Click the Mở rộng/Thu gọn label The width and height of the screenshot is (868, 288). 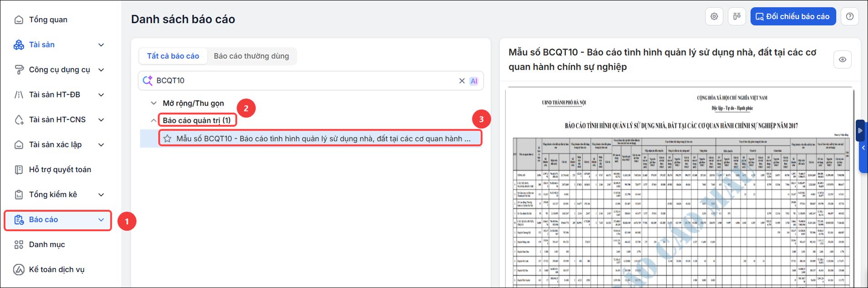(x=193, y=103)
